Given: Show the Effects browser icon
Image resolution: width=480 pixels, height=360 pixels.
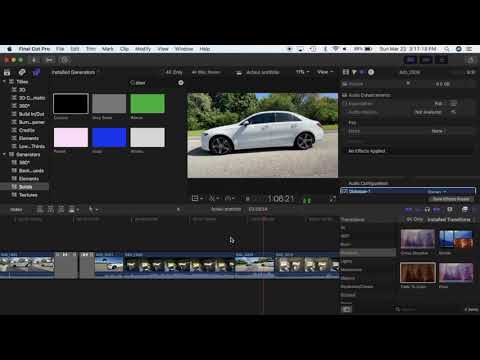Looking at the screenshot, I should [465, 209].
